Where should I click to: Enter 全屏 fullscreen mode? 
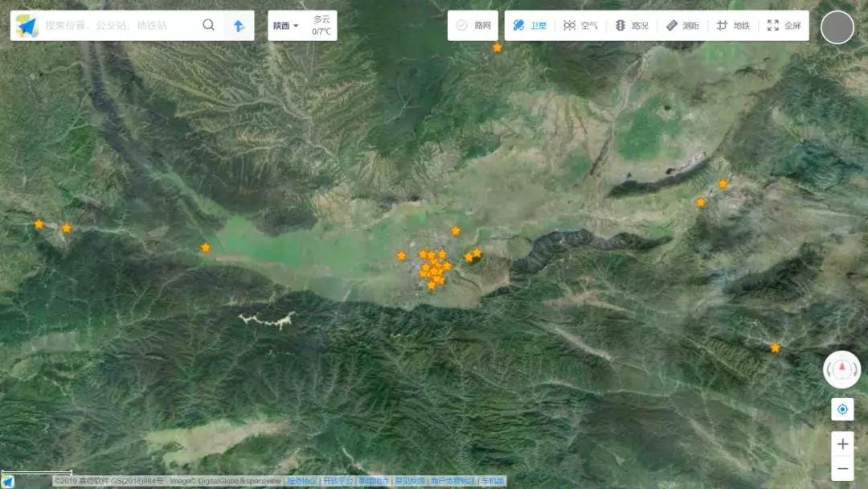point(784,26)
